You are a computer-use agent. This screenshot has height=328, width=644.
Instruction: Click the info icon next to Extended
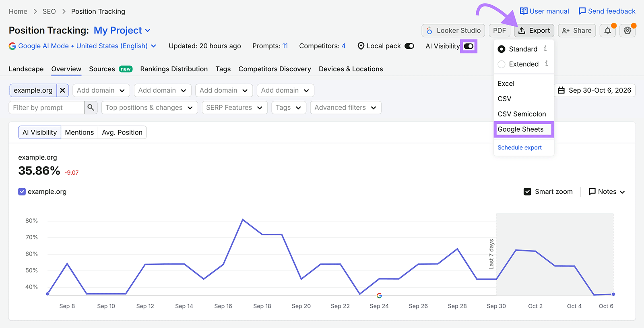[x=546, y=64]
